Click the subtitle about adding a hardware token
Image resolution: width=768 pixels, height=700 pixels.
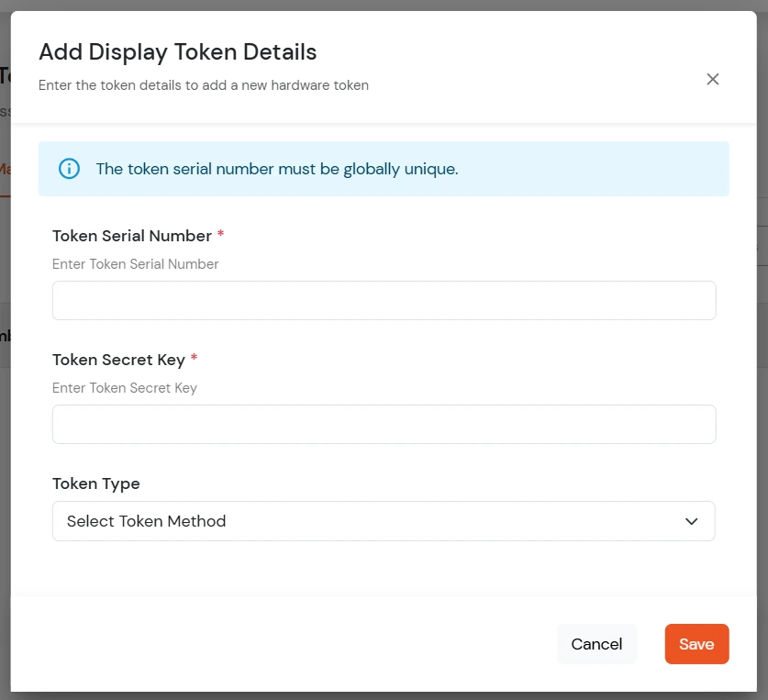(x=203, y=85)
